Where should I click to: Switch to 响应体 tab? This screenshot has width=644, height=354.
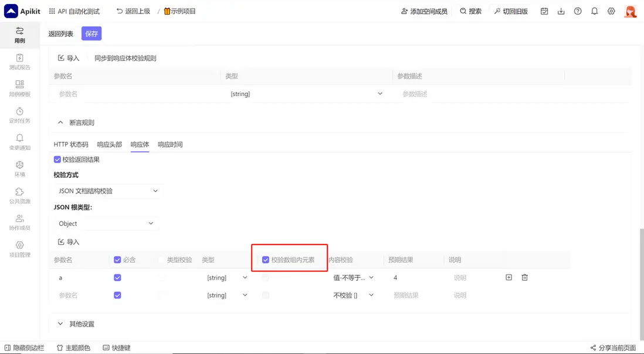[x=140, y=144]
